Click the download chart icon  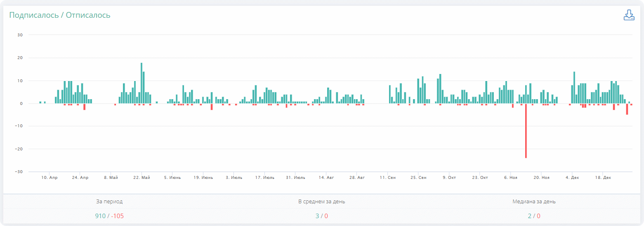(x=629, y=15)
